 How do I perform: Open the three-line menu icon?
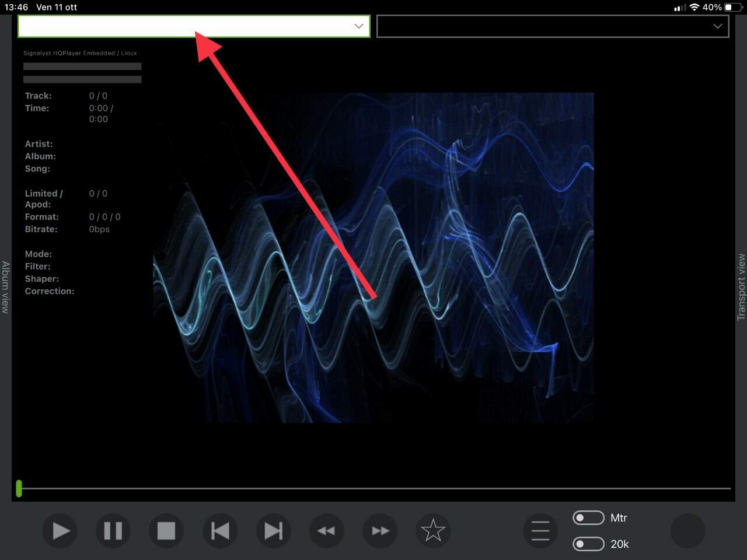click(x=540, y=531)
